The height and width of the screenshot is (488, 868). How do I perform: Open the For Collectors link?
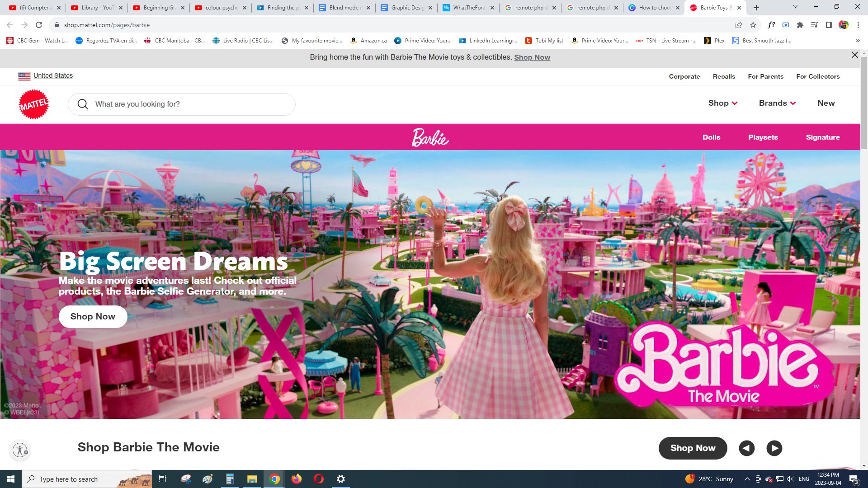tap(818, 76)
